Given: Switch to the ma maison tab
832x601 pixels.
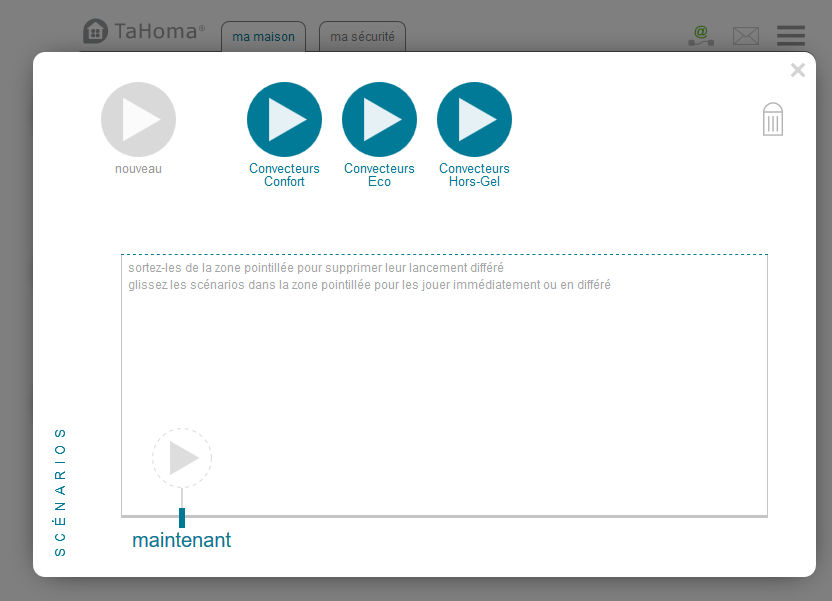Looking at the screenshot, I should click(x=263, y=37).
